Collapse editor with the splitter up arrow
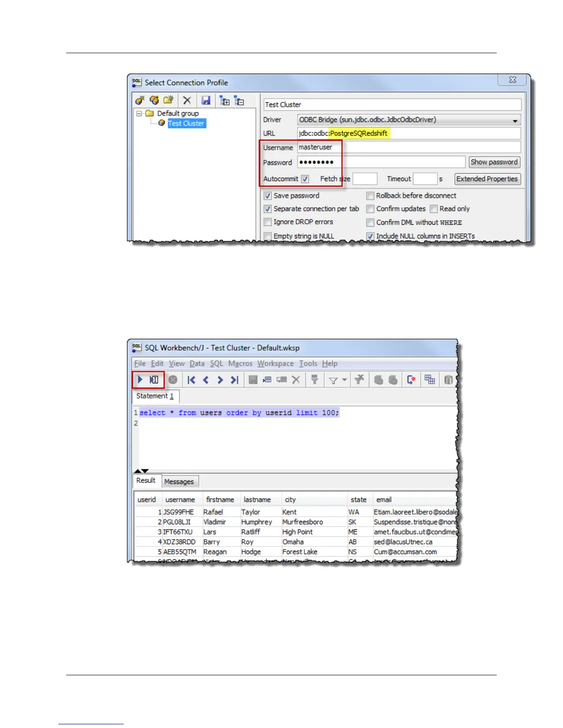The width and height of the screenshot is (563, 728). point(138,471)
